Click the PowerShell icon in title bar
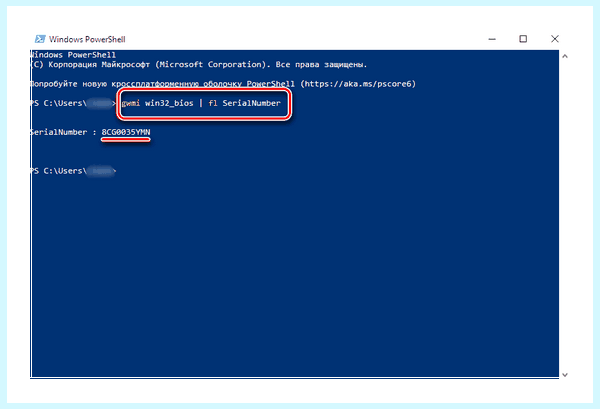The image size is (600, 409). tap(40, 39)
